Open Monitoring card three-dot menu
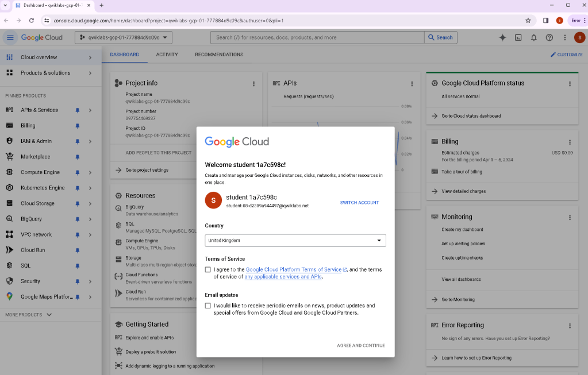This screenshot has width=588, height=375. 570,218
